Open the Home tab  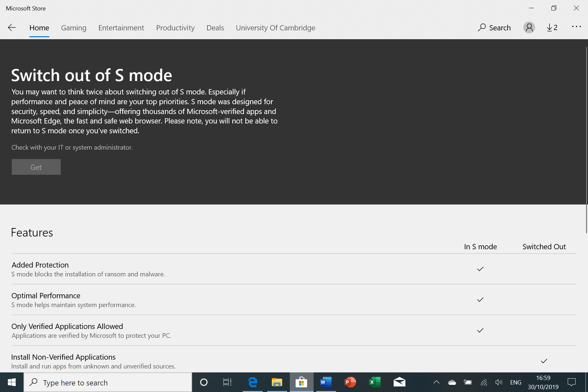pyautogui.click(x=39, y=28)
